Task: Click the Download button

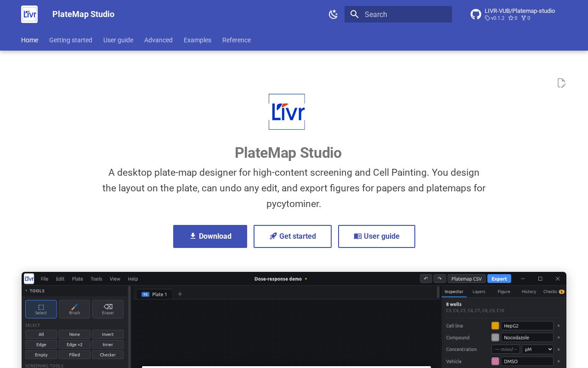Action: tap(210, 236)
